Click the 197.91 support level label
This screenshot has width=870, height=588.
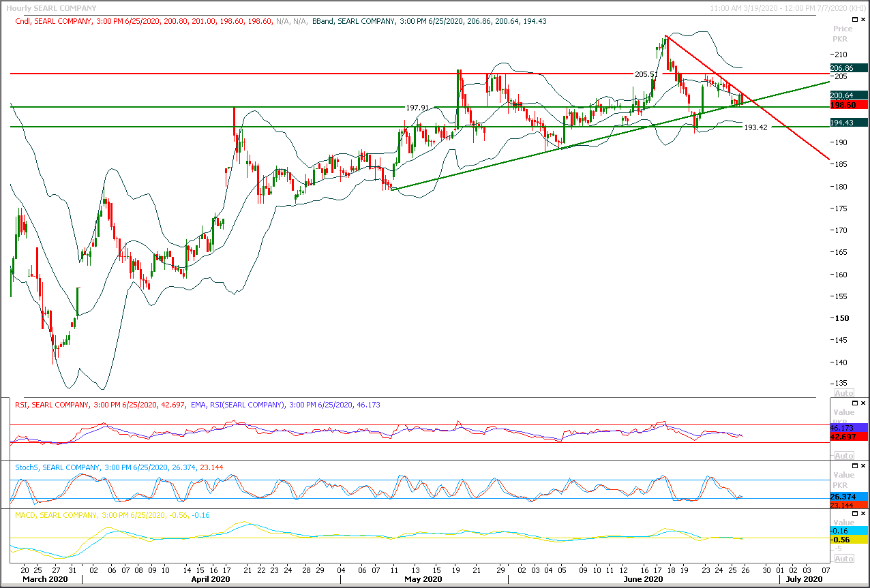coord(417,108)
